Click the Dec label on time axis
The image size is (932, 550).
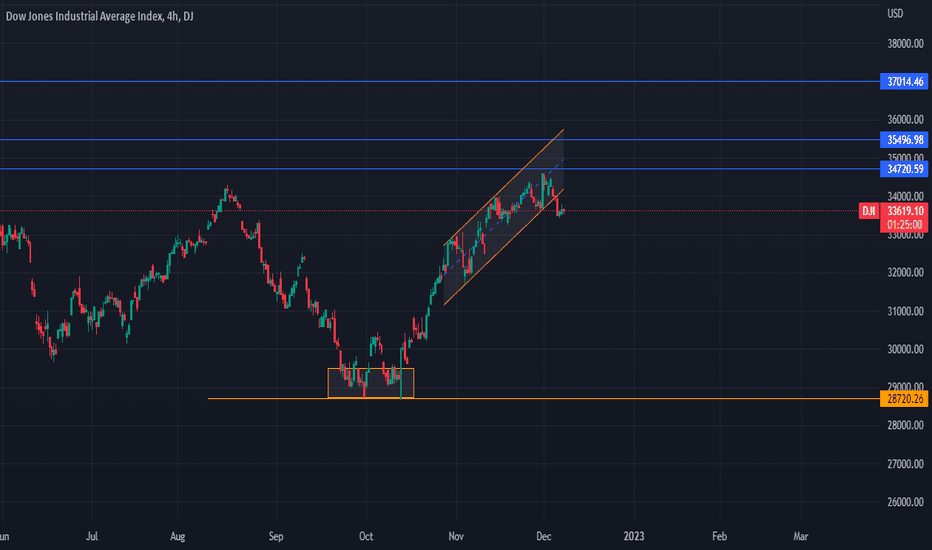pos(544,536)
